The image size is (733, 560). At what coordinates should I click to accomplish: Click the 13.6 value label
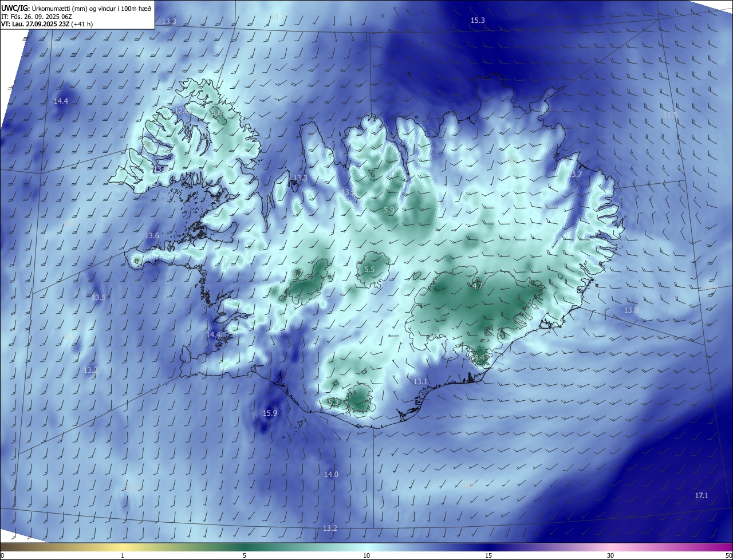(152, 236)
